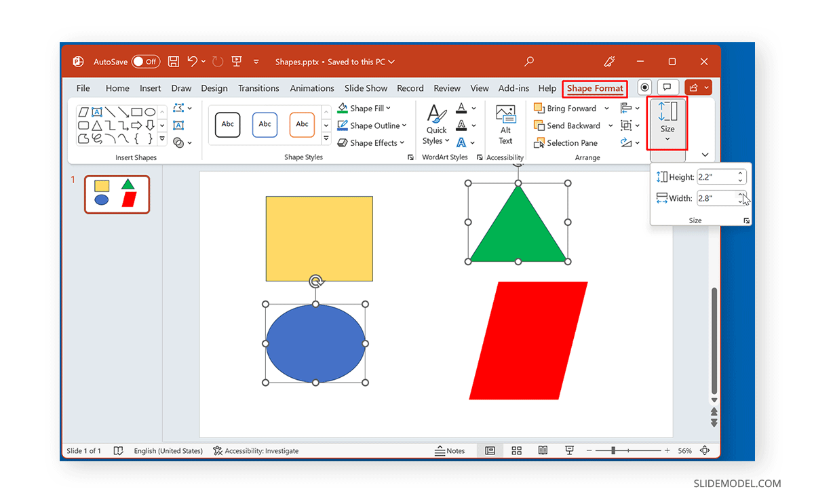814x504 pixels.
Task: Switch to the Animations tab
Action: tap(312, 88)
